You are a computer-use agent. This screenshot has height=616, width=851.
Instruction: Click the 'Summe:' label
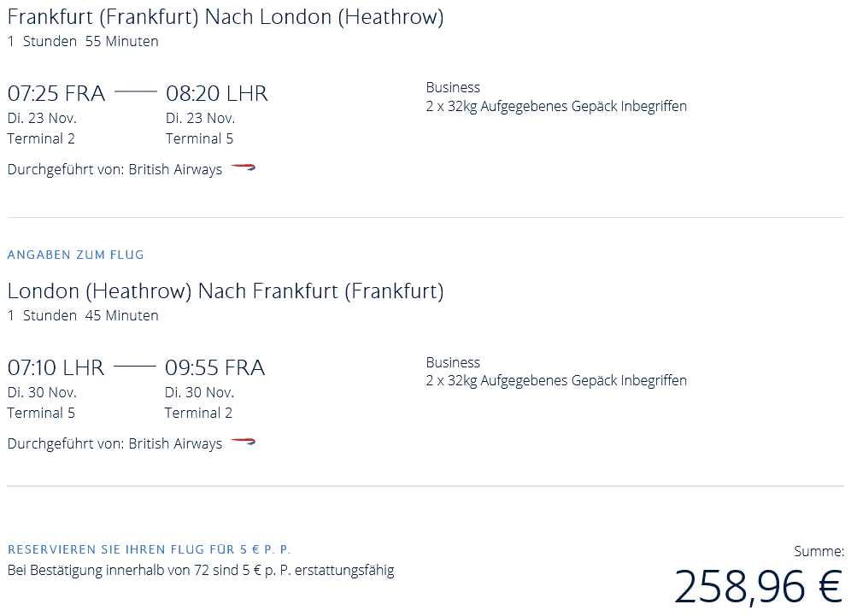point(819,551)
